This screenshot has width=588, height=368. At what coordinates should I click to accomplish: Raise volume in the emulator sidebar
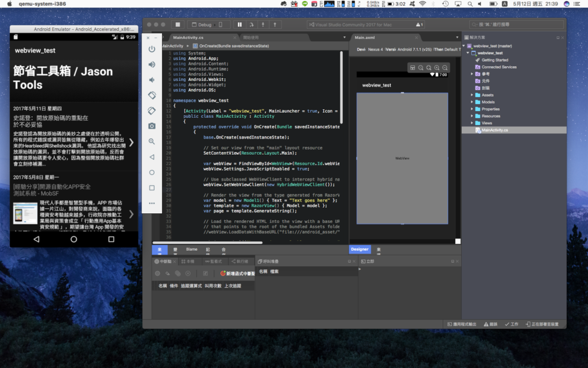pyautogui.click(x=152, y=64)
